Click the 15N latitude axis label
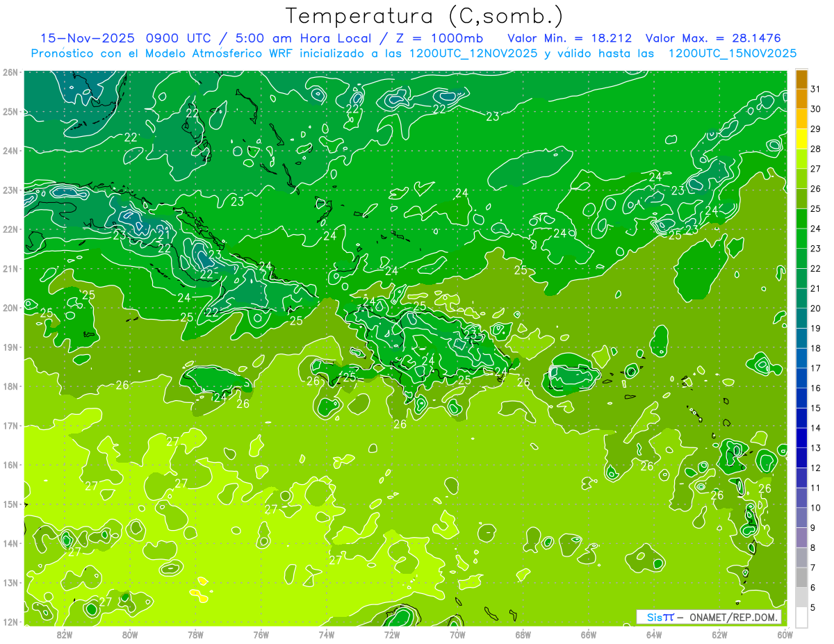This screenshot has height=644, width=834. click(x=10, y=504)
